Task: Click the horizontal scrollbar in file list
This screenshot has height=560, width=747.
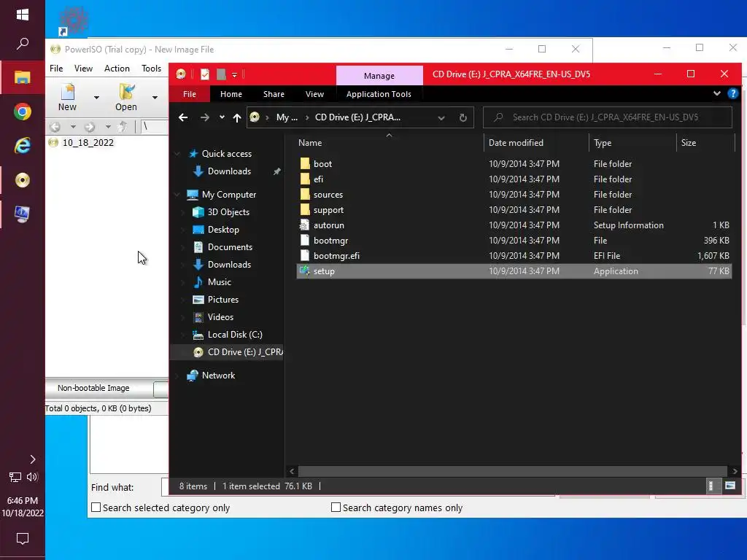Action: pos(513,471)
